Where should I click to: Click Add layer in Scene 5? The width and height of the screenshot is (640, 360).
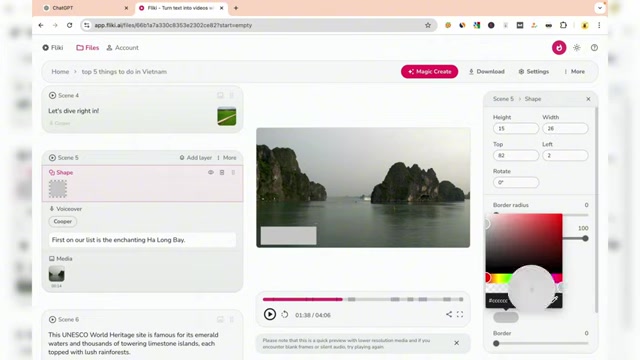[x=196, y=158]
